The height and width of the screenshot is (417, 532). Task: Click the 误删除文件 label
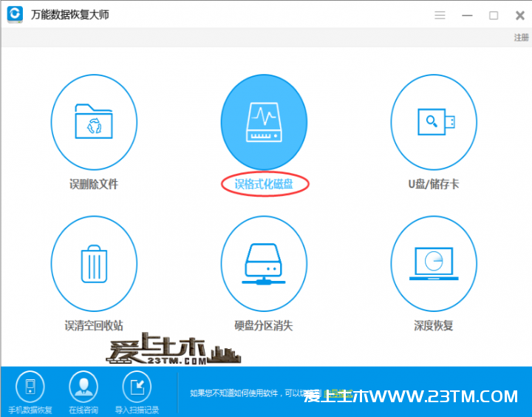94,184
